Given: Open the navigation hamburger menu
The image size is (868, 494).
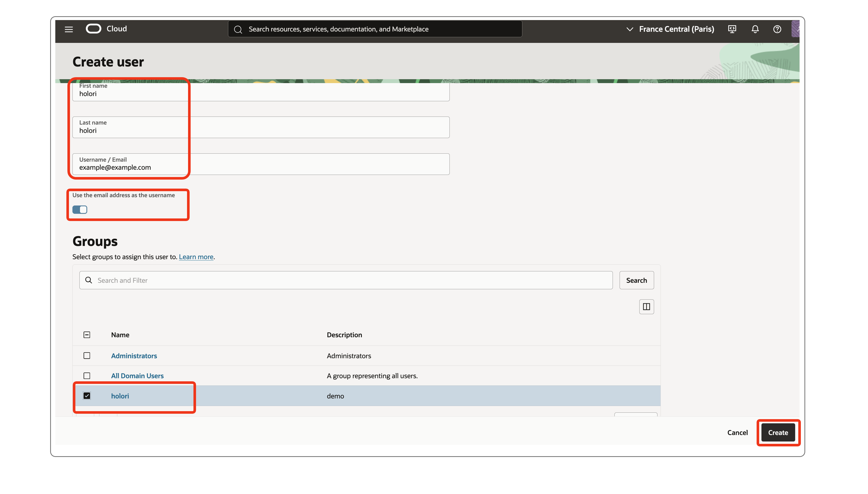Looking at the screenshot, I should [x=68, y=29].
